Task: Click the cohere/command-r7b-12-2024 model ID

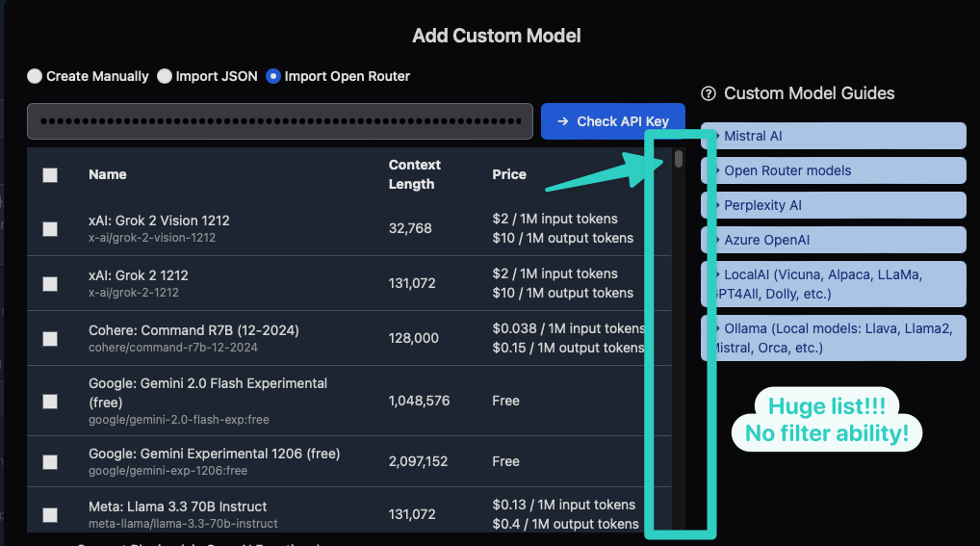Action: tap(173, 347)
